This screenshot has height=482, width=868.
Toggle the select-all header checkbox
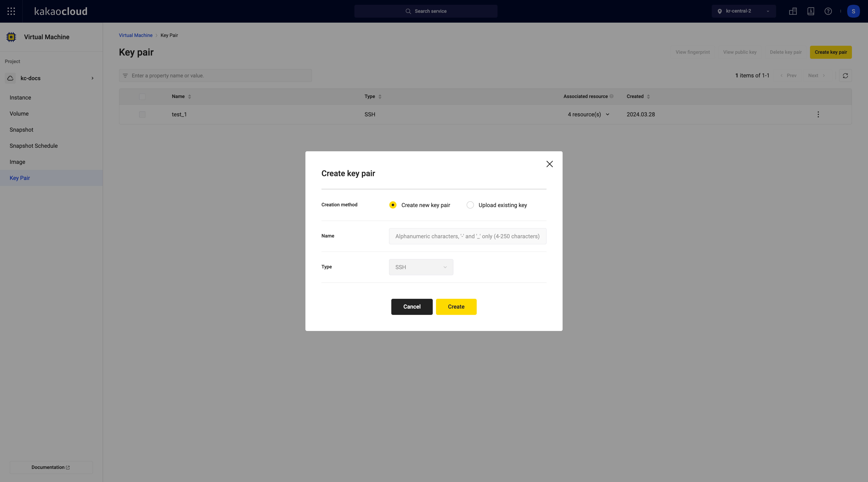point(142,97)
